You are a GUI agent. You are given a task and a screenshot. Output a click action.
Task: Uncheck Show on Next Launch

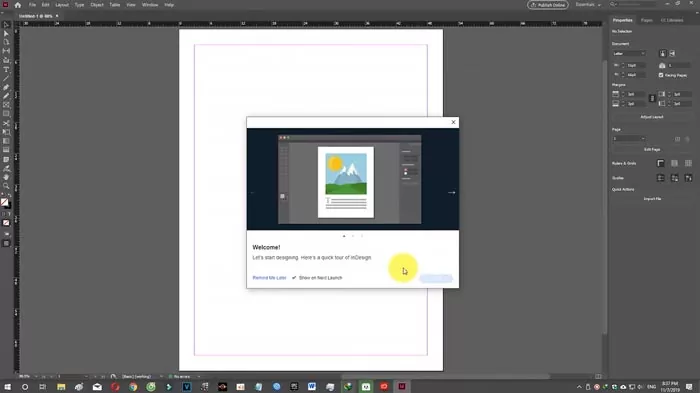tap(294, 278)
